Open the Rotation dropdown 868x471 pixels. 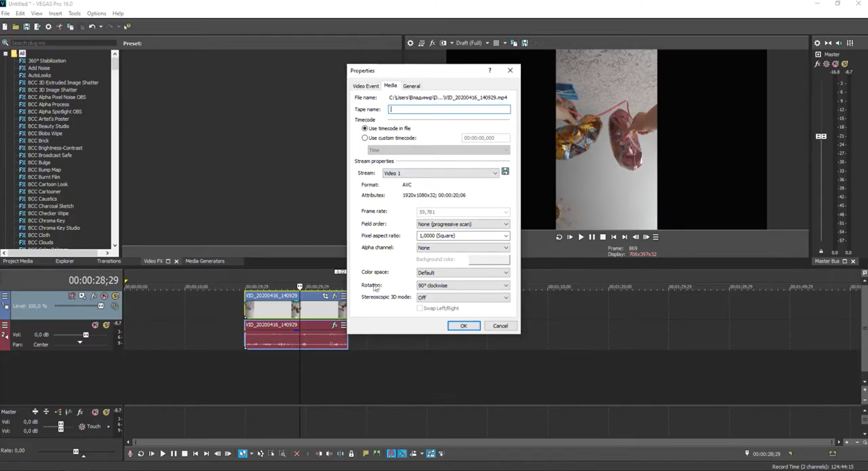click(x=463, y=285)
